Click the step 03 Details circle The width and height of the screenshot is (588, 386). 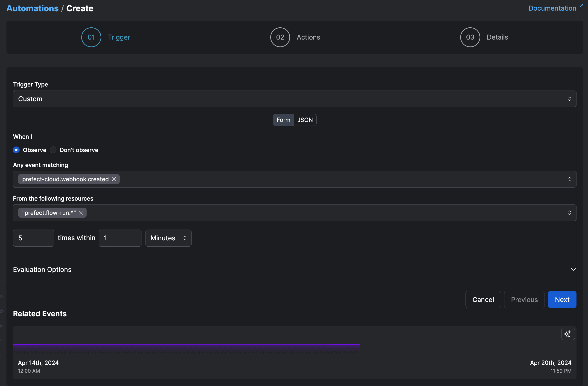pos(470,37)
